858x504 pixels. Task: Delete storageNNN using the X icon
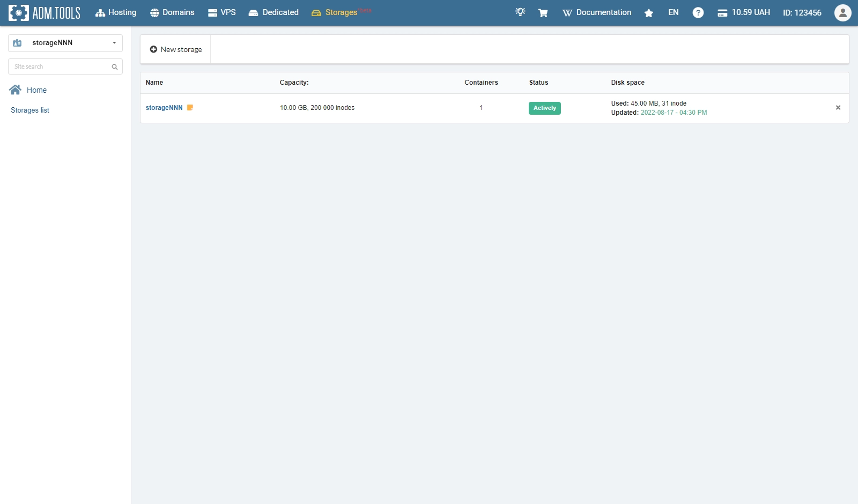click(x=838, y=108)
